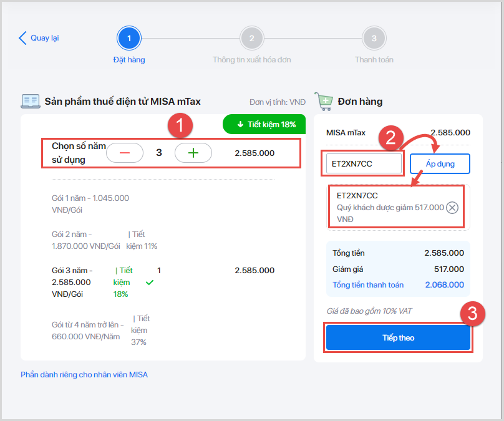Click the Giảm giá 517.000 value
Image resolution: width=504 pixels, height=421 pixels.
tap(449, 269)
